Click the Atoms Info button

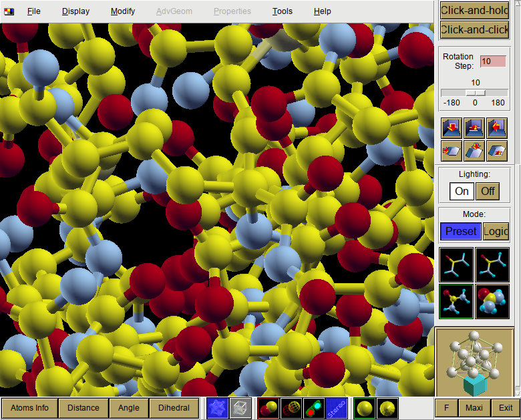[29, 408]
